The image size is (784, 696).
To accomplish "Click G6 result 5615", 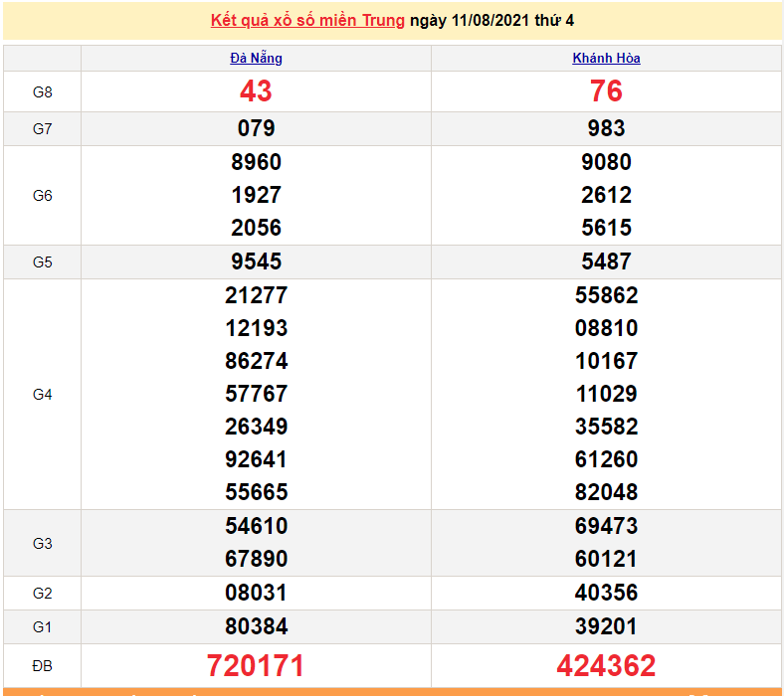I will pos(606,228).
